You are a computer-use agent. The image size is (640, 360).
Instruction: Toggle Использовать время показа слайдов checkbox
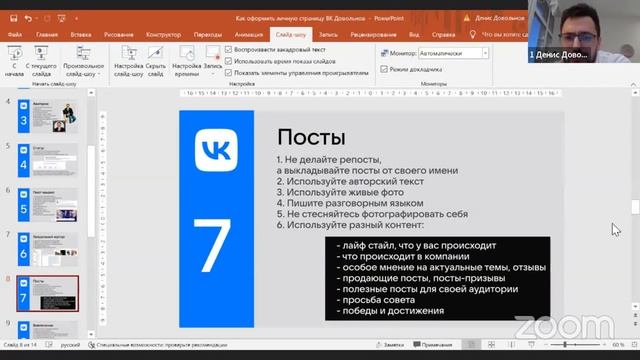(229, 61)
